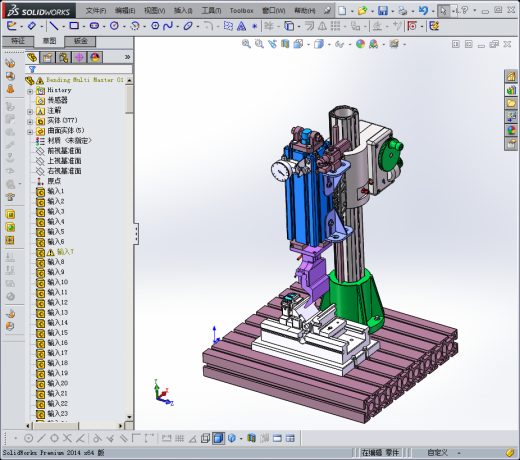Screen dimensions: 520x460
Task: Select the 输入7 feature with warning
Action: 65,252
